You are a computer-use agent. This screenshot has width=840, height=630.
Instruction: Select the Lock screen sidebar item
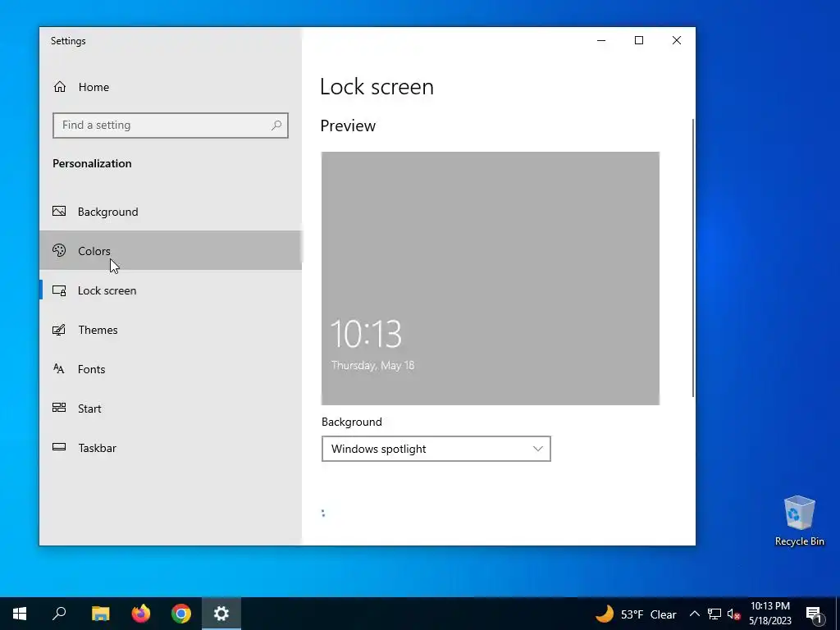[x=171, y=290]
